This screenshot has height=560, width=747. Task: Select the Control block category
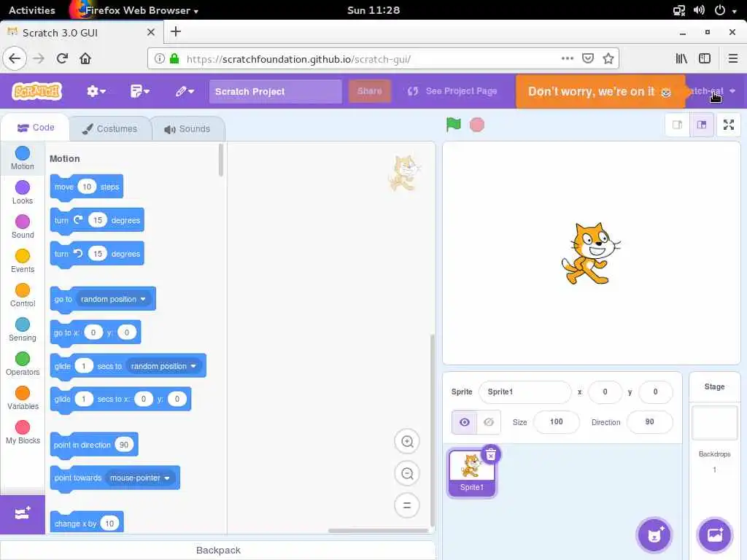pos(23,295)
